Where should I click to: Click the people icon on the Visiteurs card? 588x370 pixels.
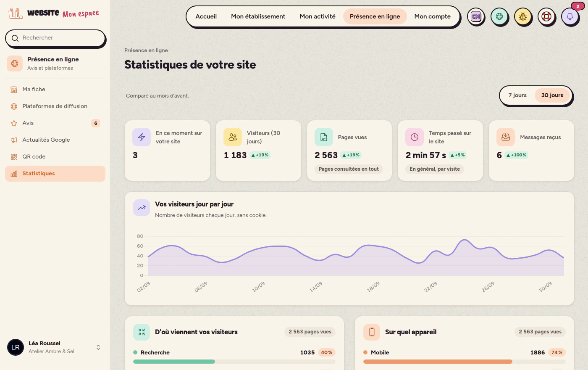233,137
